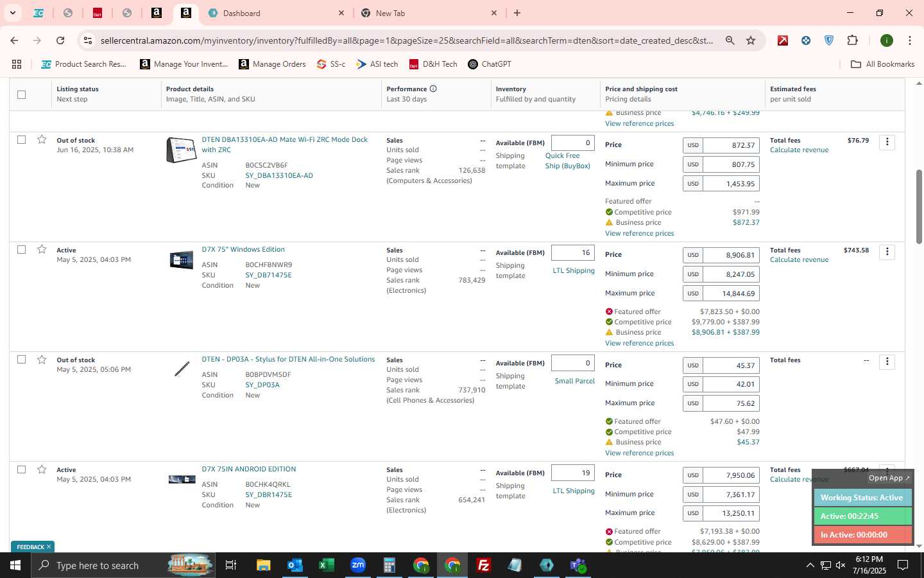Viewport: 924px width, 578px height.
Task: Select the D7X 75IN ANDROID EDITION checkbox
Action: point(21,469)
